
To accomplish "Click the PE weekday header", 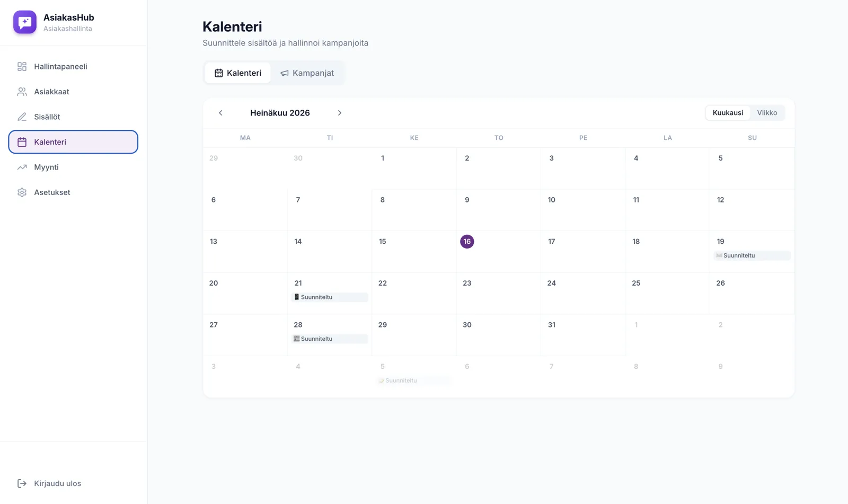I will (x=583, y=138).
